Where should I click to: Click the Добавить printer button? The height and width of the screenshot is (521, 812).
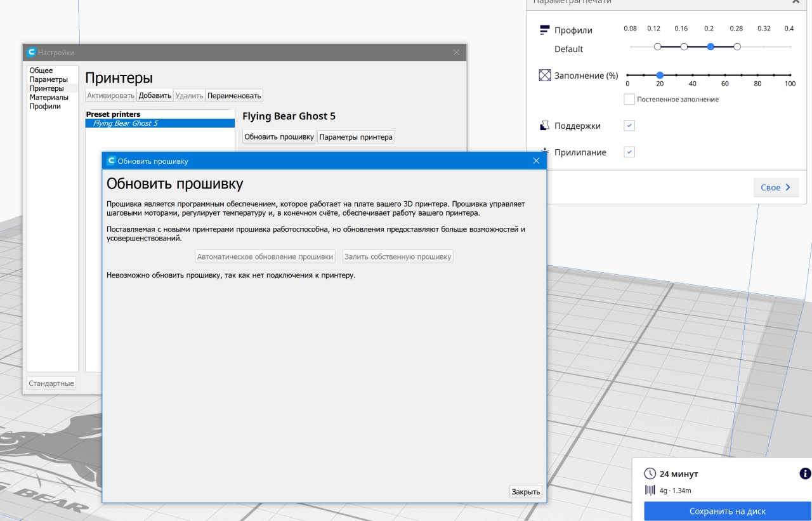(x=155, y=95)
